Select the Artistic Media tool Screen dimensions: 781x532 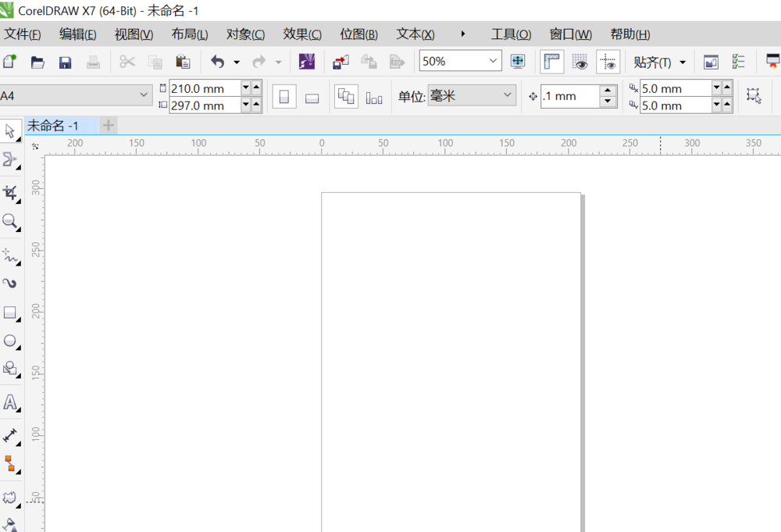pyautogui.click(x=10, y=284)
